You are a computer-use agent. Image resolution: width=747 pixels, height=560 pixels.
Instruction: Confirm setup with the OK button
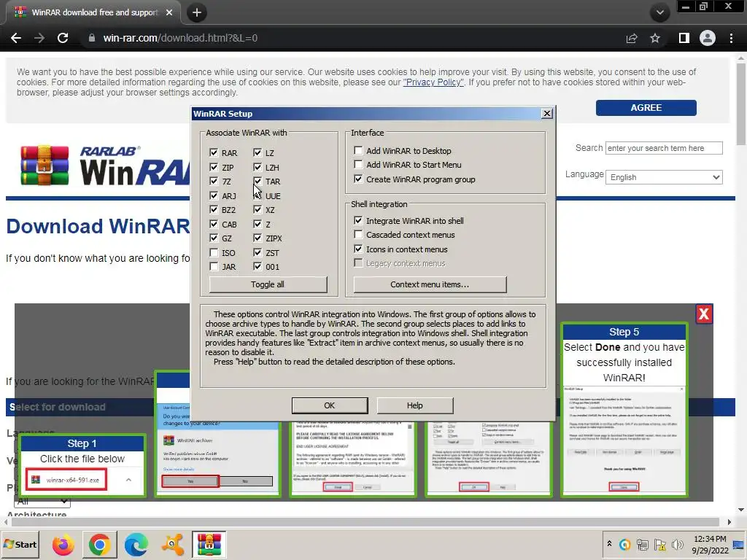pos(330,405)
